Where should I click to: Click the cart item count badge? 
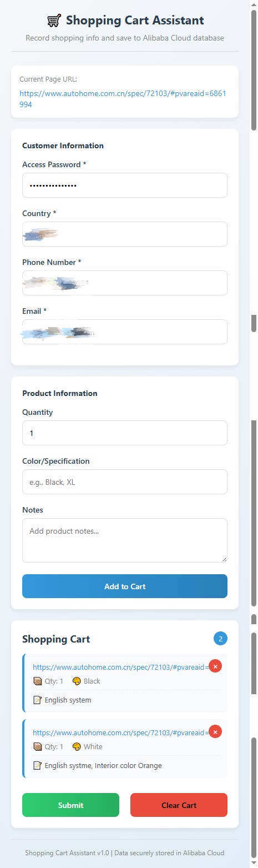220,639
